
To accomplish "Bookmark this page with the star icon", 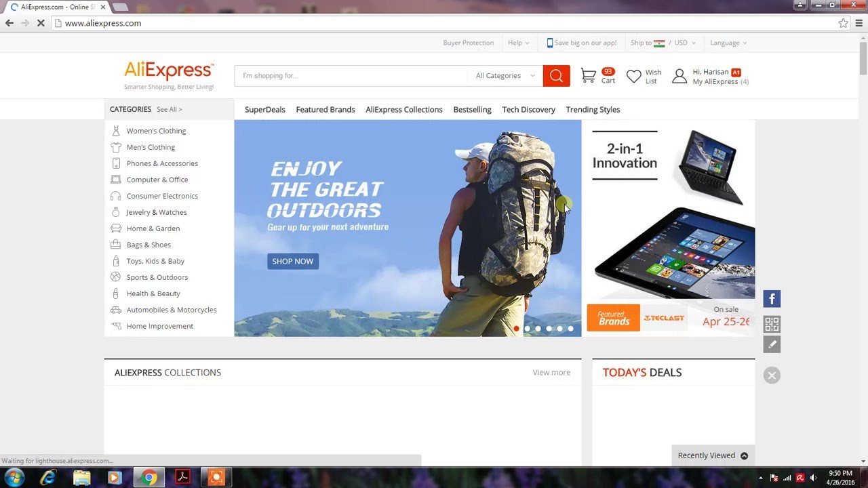I will coord(843,23).
